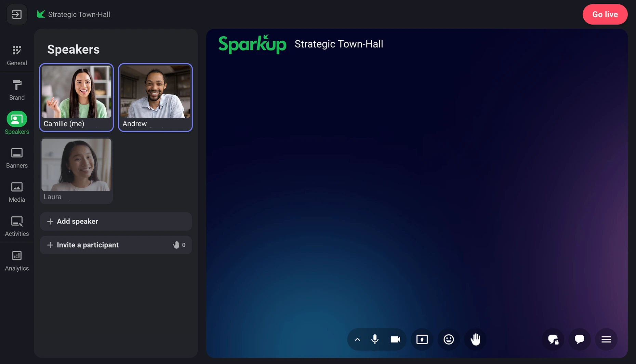Open the public chat bubble icon

pos(580,339)
